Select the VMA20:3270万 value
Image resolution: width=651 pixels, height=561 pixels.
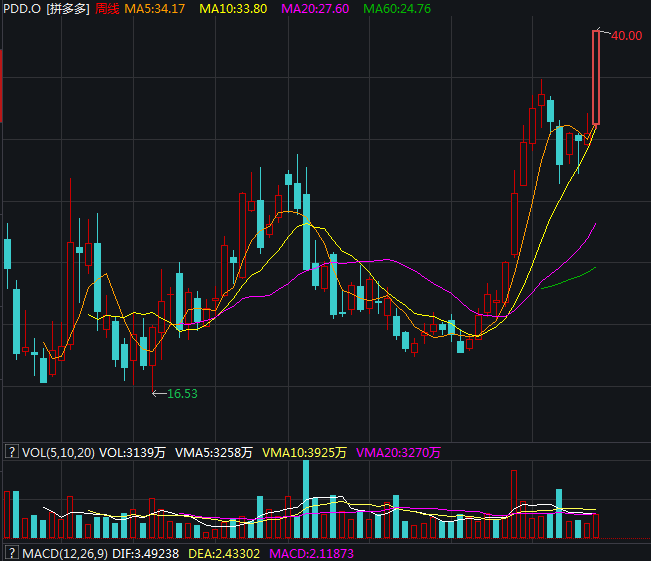pyautogui.click(x=398, y=453)
